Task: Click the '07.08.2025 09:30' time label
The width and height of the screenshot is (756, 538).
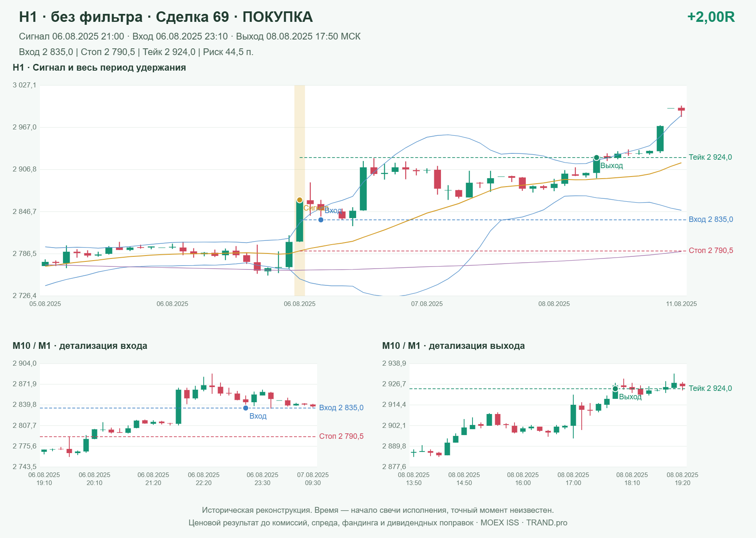Action: coord(313,479)
